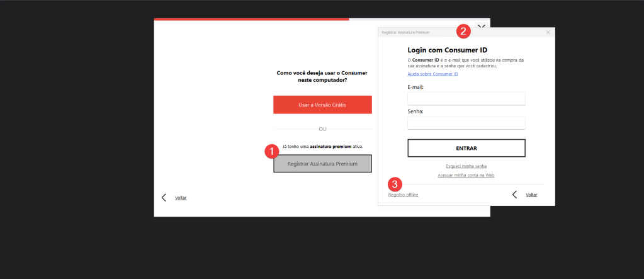Click the Senha: field label
Screen dimensions: 644x279
pos(414,111)
